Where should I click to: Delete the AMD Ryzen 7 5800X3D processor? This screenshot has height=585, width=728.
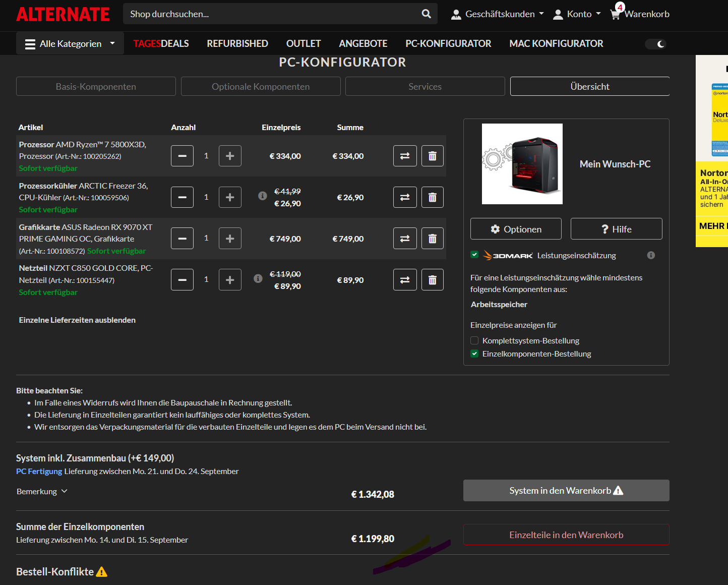pyautogui.click(x=432, y=156)
